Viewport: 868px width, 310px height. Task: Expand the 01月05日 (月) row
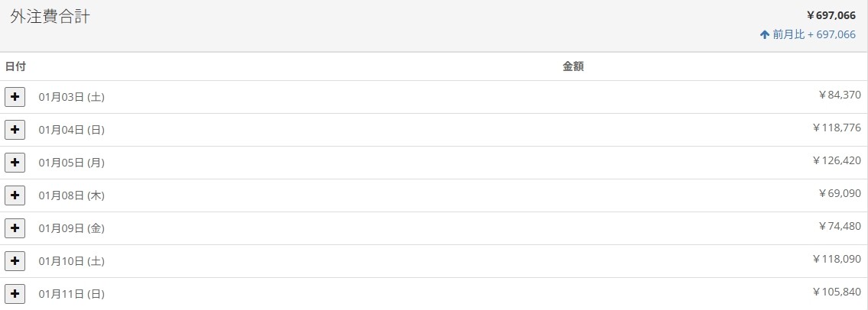point(15,163)
